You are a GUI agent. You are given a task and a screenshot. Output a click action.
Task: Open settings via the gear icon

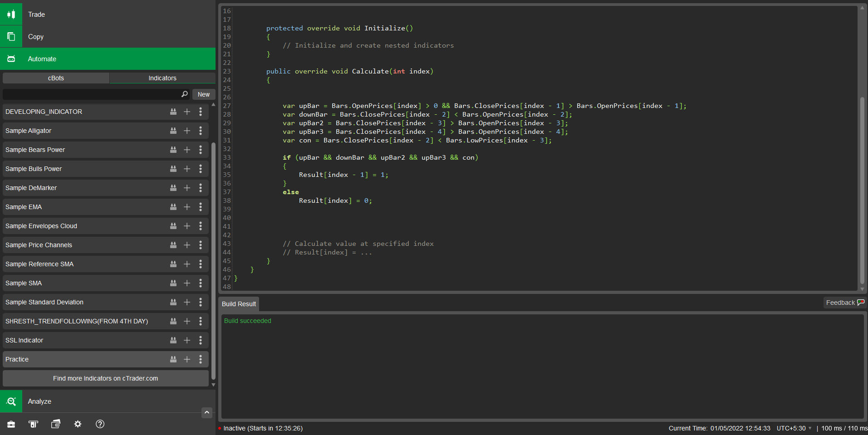coord(78,424)
